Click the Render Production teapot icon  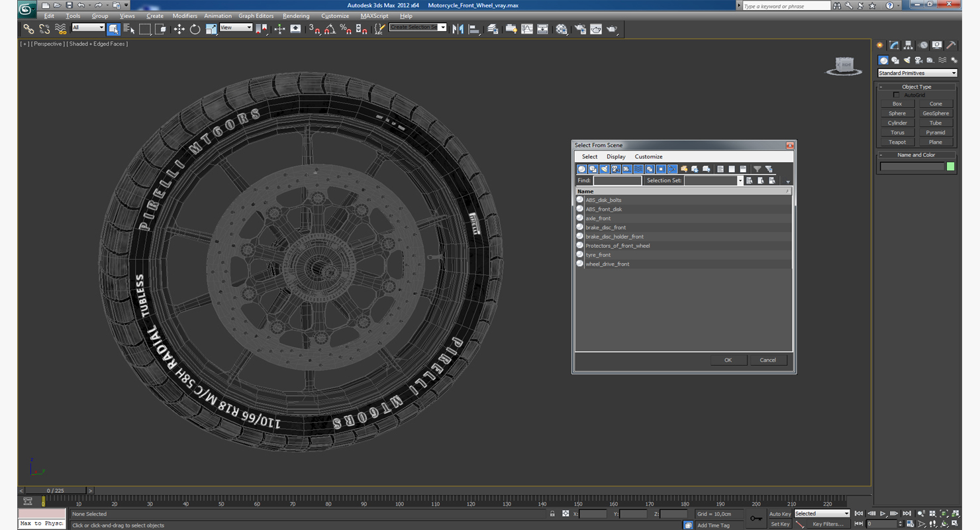pyautogui.click(x=612, y=29)
